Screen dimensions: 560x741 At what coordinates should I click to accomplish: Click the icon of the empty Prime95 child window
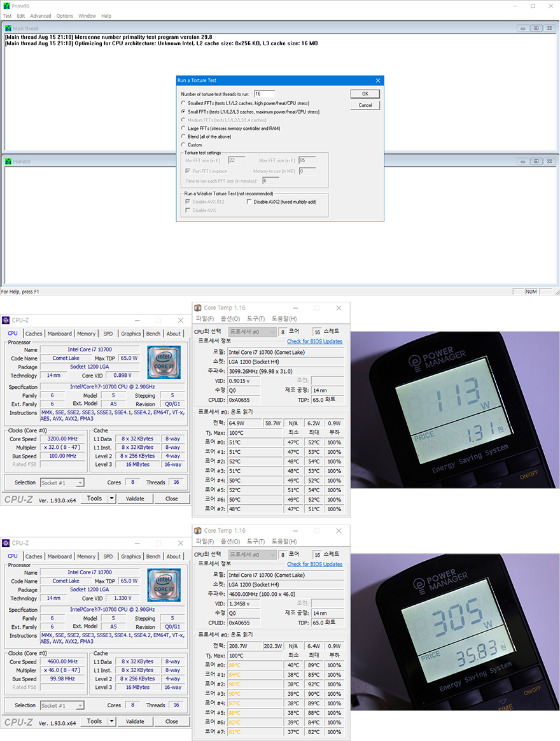(x=8, y=162)
